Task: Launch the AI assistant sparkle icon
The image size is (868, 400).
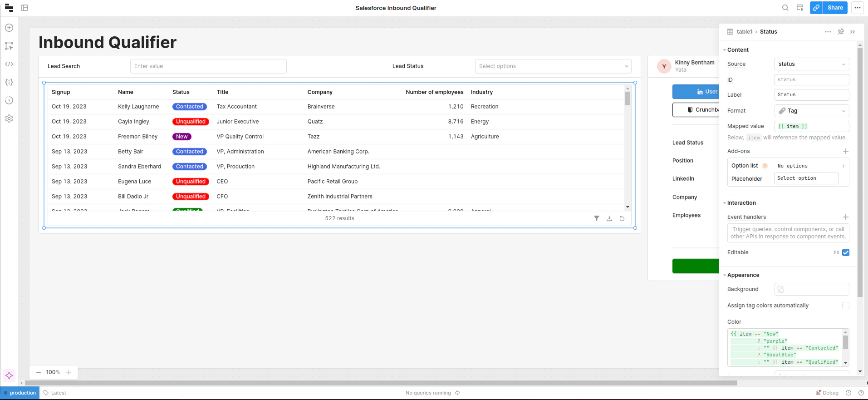Action: [9, 375]
